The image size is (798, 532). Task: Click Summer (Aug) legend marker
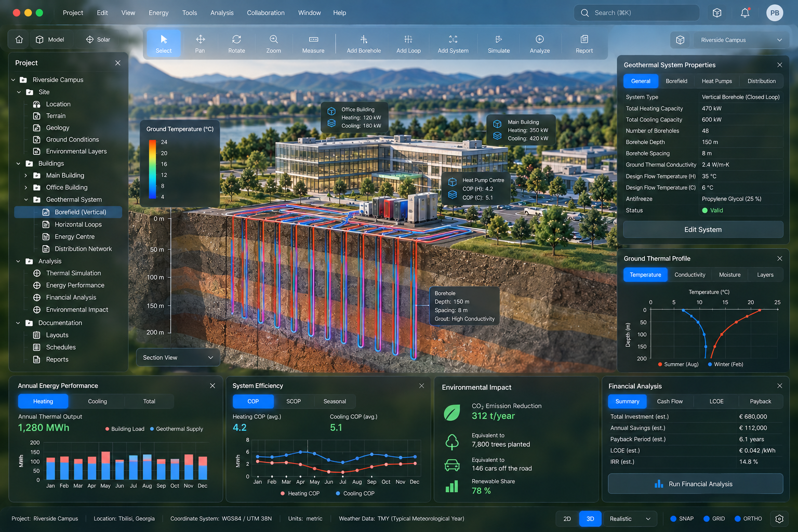click(x=660, y=364)
